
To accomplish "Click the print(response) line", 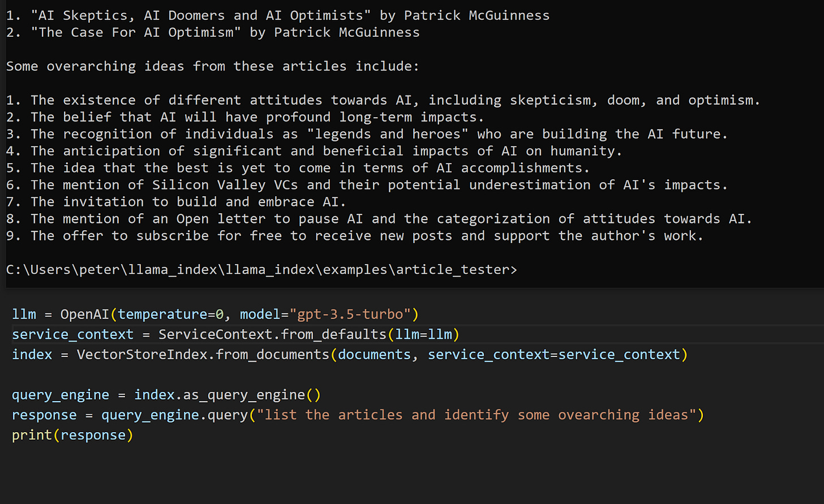I will coord(72,436).
